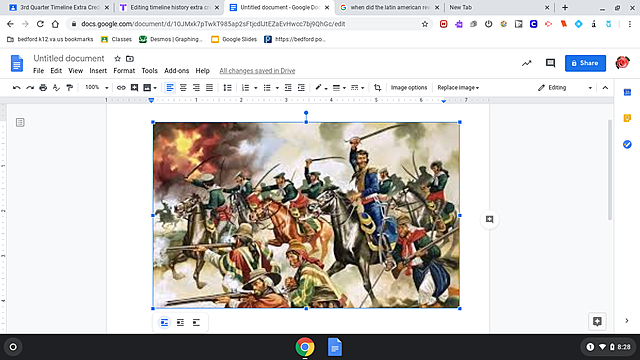Image resolution: width=640 pixels, height=360 pixels.
Task: Rename the Untitled document title
Action: pyautogui.click(x=69, y=58)
